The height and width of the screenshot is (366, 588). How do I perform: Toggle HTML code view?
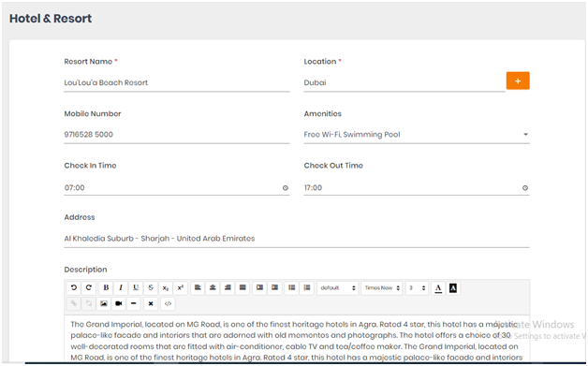click(x=168, y=303)
